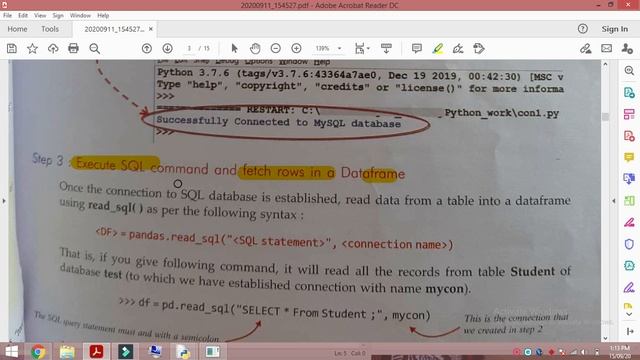Viewport: 640px width, 360px height.
Task: Open Help menu
Action: [103, 16]
